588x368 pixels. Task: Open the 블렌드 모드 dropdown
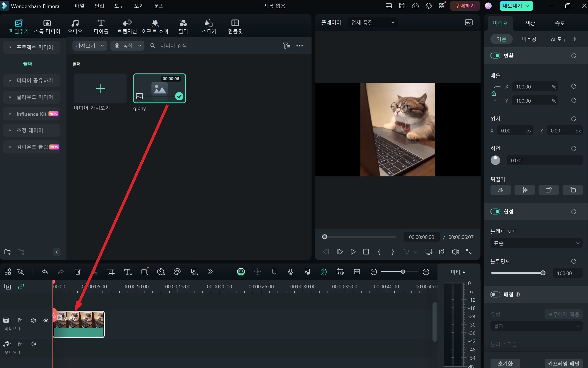536,243
